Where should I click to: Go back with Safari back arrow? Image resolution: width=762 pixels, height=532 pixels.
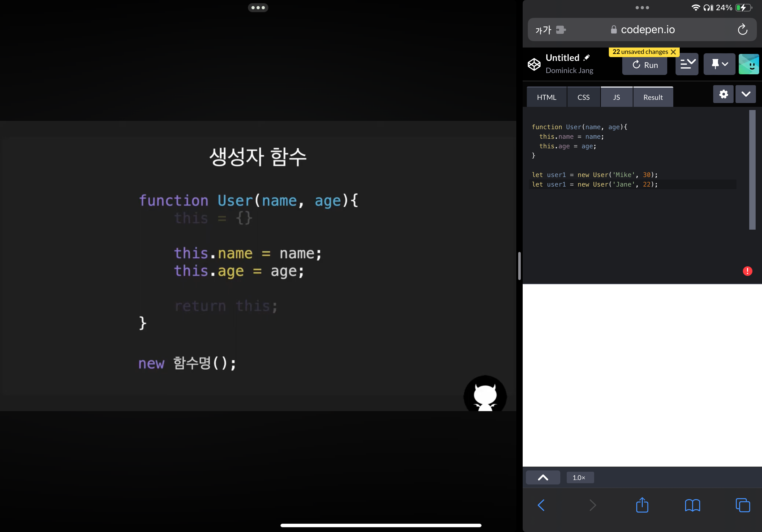click(541, 505)
